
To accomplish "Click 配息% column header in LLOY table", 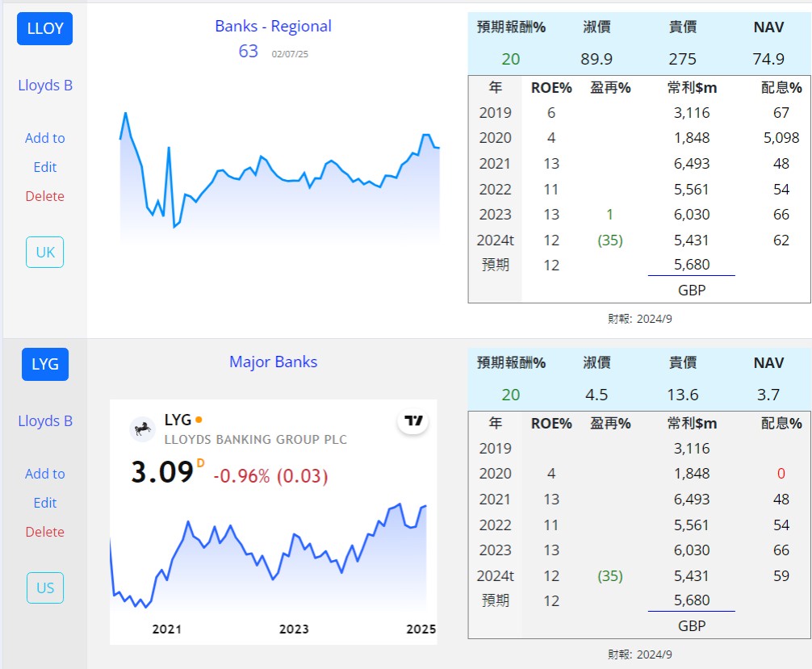I will [x=781, y=88].
